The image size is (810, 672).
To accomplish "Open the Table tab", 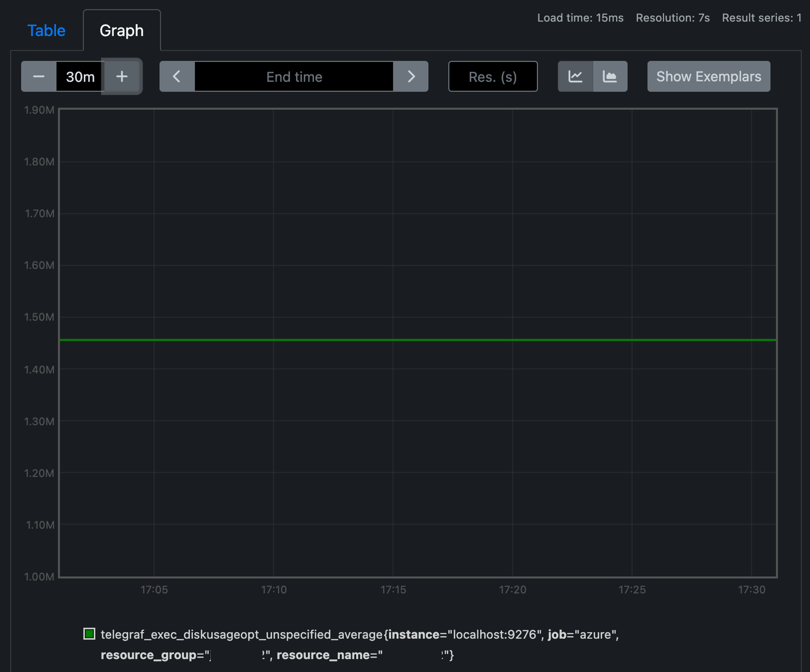I will pos(46,31).
